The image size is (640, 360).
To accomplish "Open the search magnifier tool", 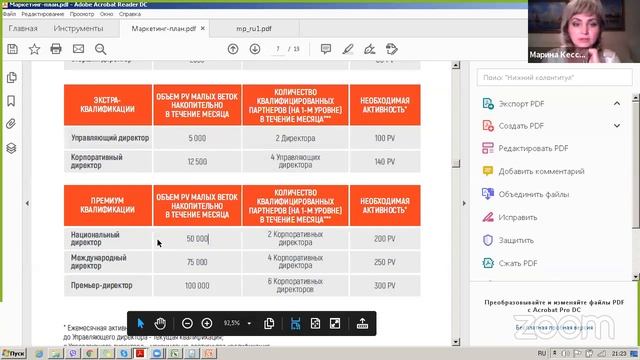I will pyautogui.click(x=100, y=49).
